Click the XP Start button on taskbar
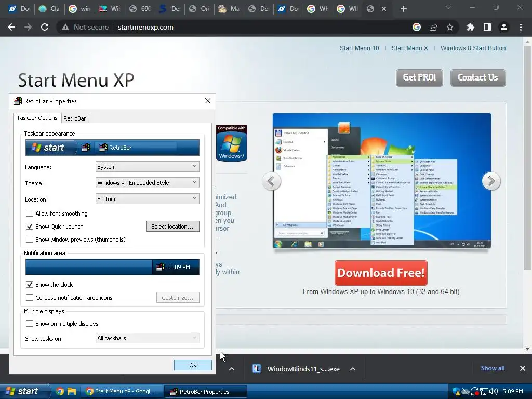 tap(25, 391)
